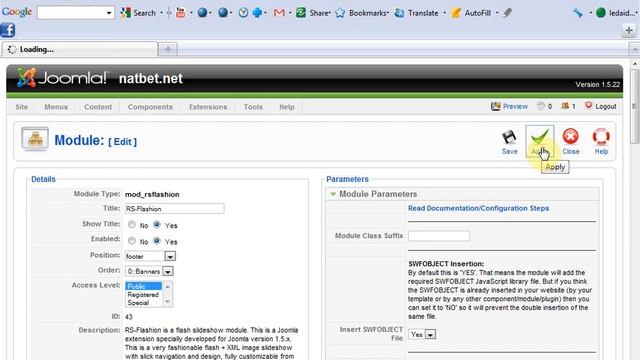Image resolution: width=640 pixels, height=360 pixels.
Task: Open the Site menu
Action: [x=22, y=107]
